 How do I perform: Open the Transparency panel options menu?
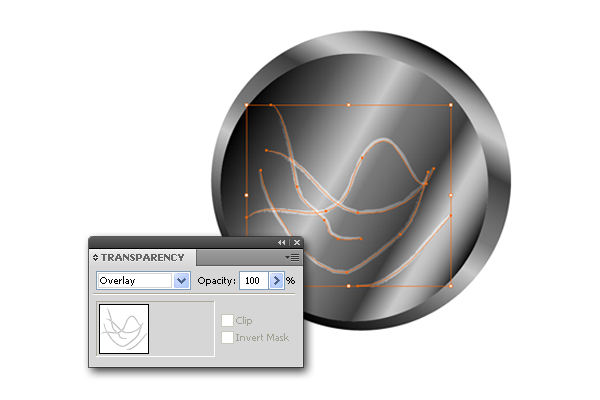click(293, 258)
